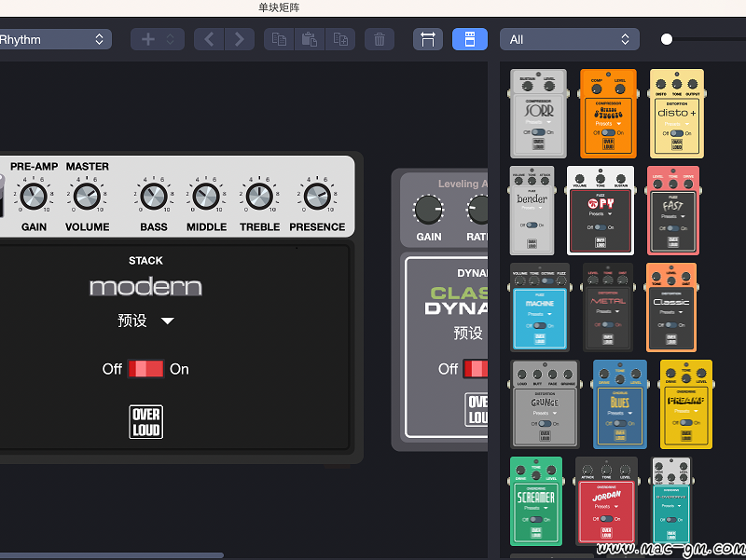Select the orange Classic distortion pedal
This screenshot has width=746, height=560.
tap(670, 307)
